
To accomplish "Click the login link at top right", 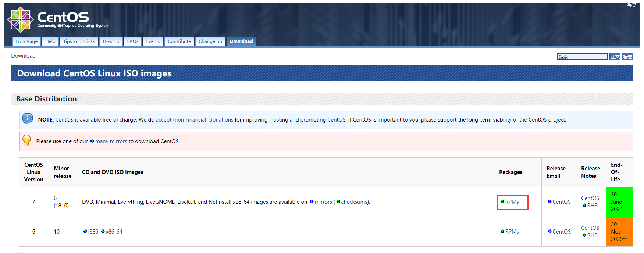I will click(631, 5).
